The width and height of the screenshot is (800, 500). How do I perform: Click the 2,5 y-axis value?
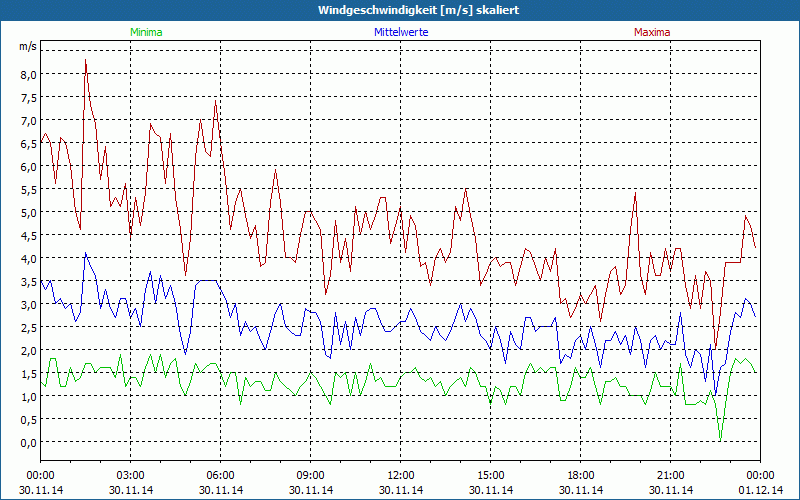(x=28, y=328)
